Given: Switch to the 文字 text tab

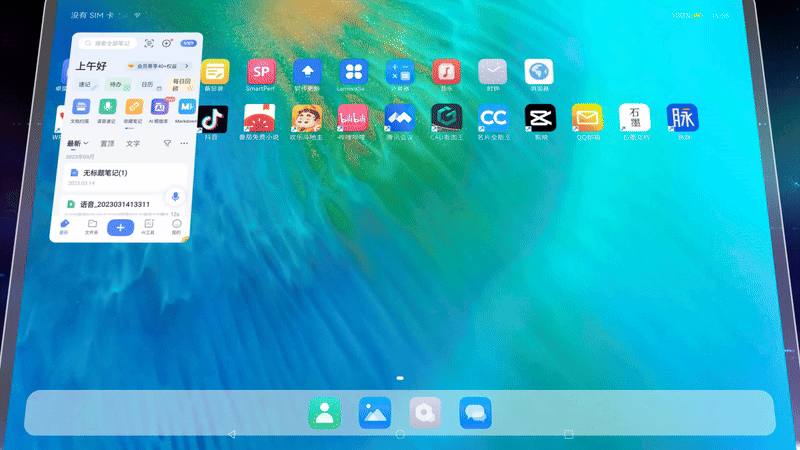Looking at the screenshot, I should 133,144.
